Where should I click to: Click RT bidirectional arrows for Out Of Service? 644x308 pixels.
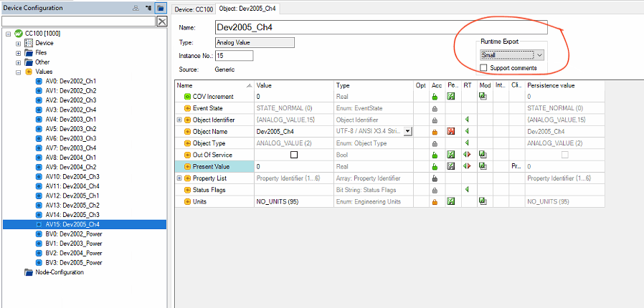coord(467,155)
